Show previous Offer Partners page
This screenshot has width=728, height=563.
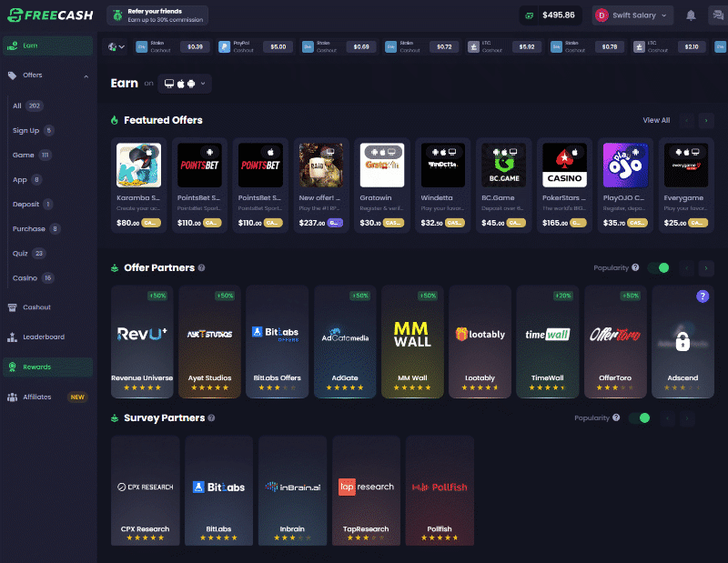[x=687, y=267]
